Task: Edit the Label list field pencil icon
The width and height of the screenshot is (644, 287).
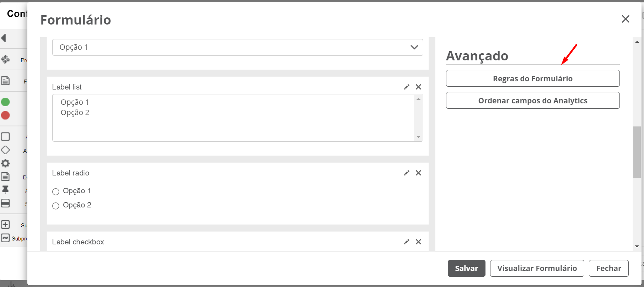Action: [x=407, y=87]
